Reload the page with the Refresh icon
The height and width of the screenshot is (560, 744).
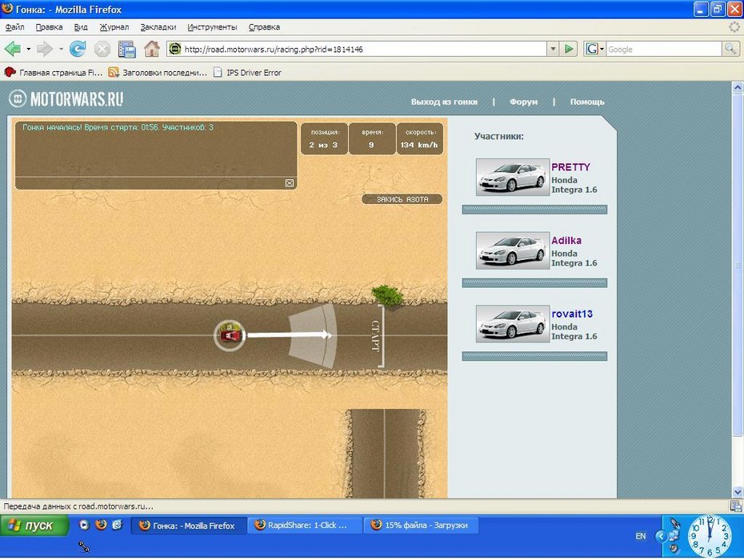click(x=78, y=49)
